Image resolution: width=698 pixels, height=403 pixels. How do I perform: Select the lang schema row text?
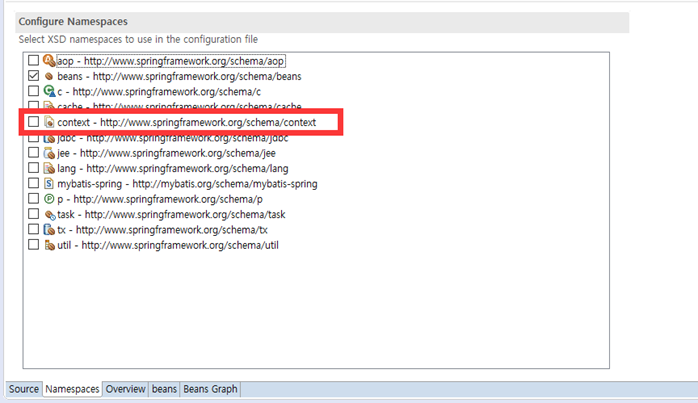(x=173, y=169)
